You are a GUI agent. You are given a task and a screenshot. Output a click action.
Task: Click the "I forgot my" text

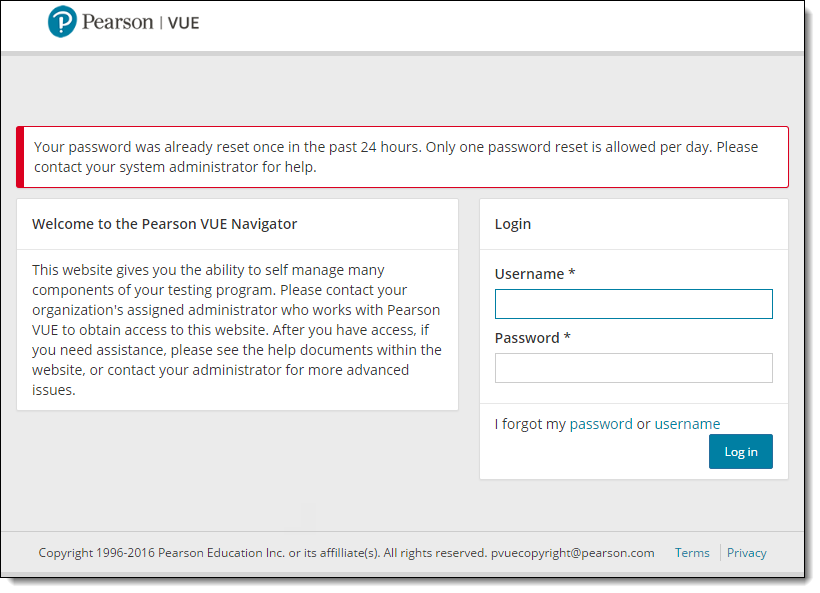coord(530,424)
